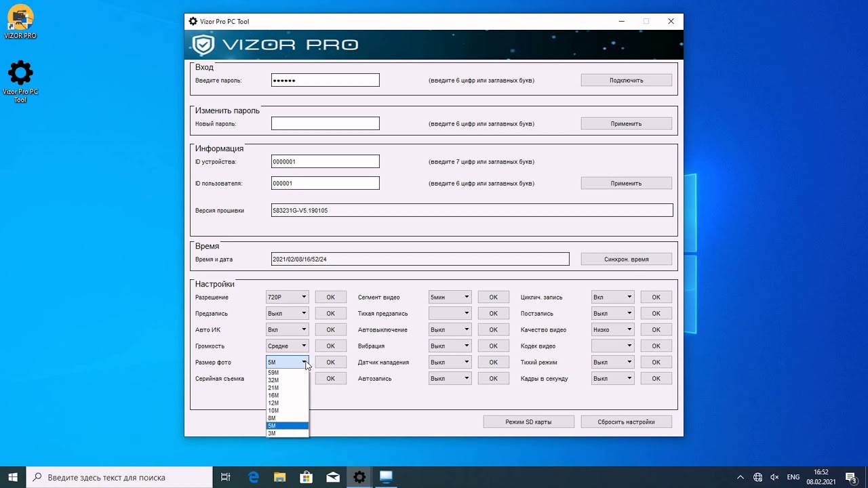Confirm Размер фото with OK

coord(330,362)
